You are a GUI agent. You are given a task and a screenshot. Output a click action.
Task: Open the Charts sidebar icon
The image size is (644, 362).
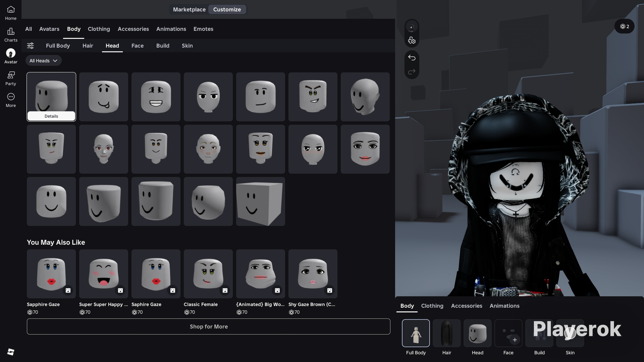click(x=11, y=35)
